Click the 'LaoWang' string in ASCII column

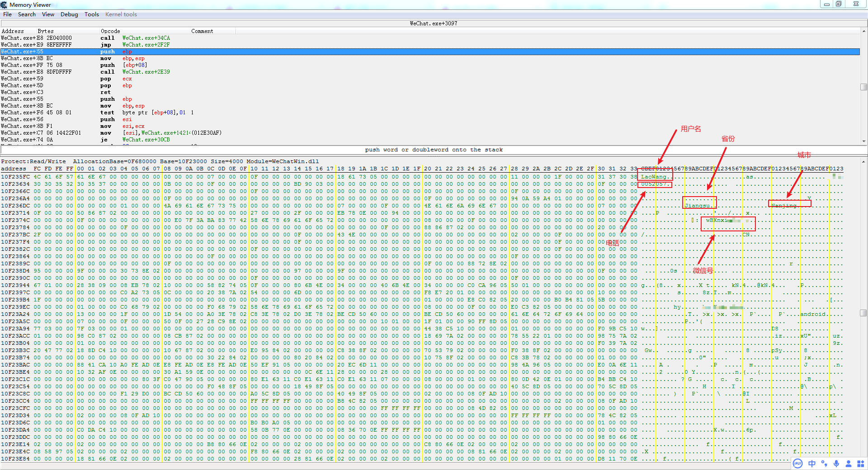point(654,177)
